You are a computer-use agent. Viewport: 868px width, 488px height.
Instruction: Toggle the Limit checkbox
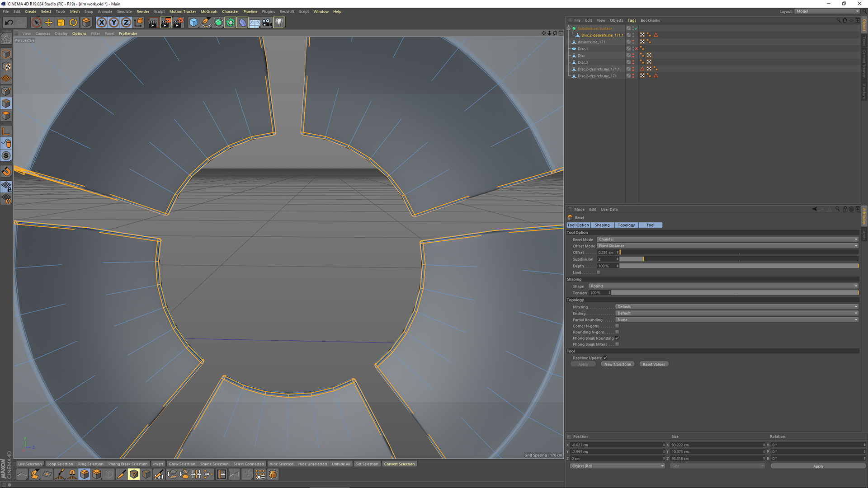coord(599,272)
